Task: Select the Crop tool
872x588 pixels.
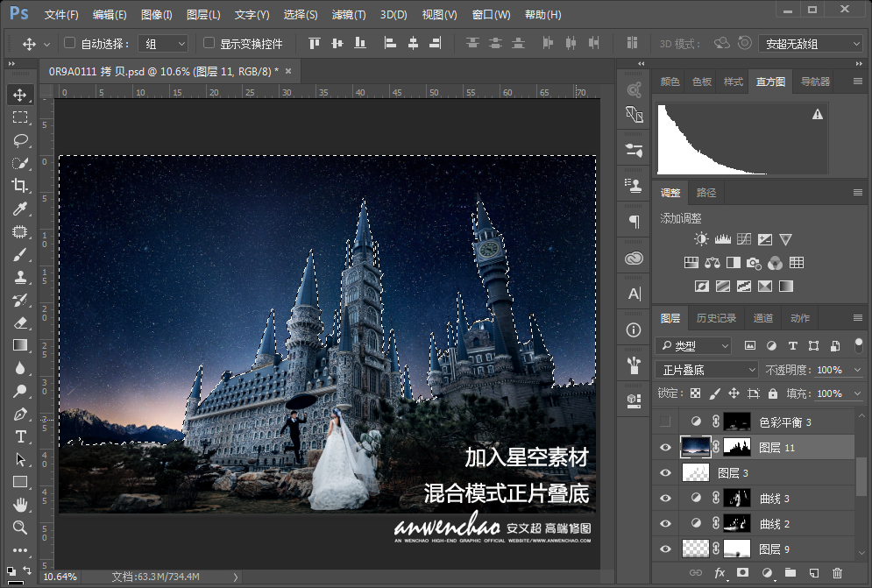Action: (x=20, y=185)
